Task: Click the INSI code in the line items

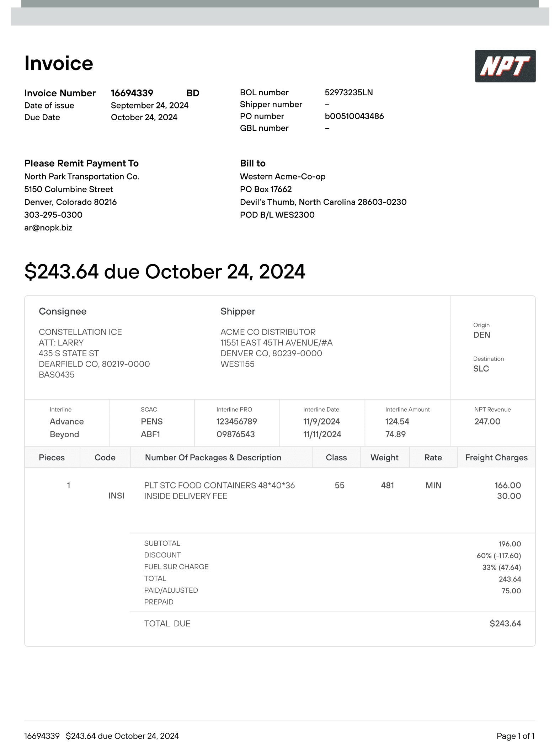Action: (116, 496)
